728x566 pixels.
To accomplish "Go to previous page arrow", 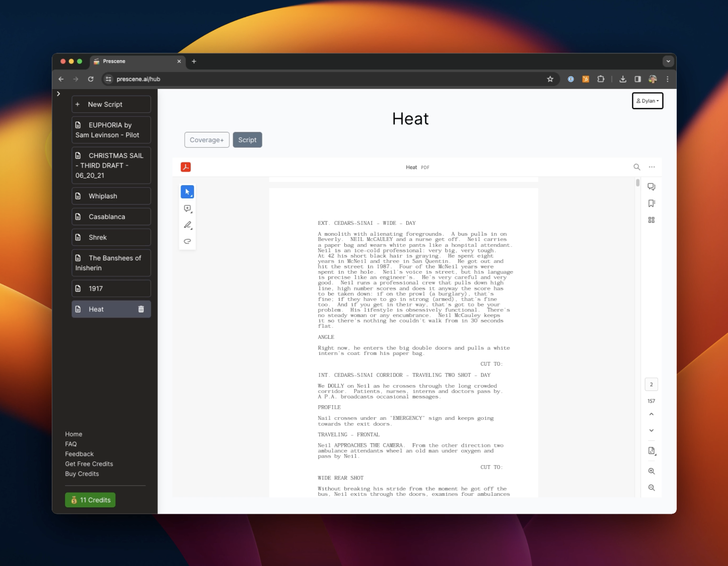I will pyautogui.click(x=651, y=414).
